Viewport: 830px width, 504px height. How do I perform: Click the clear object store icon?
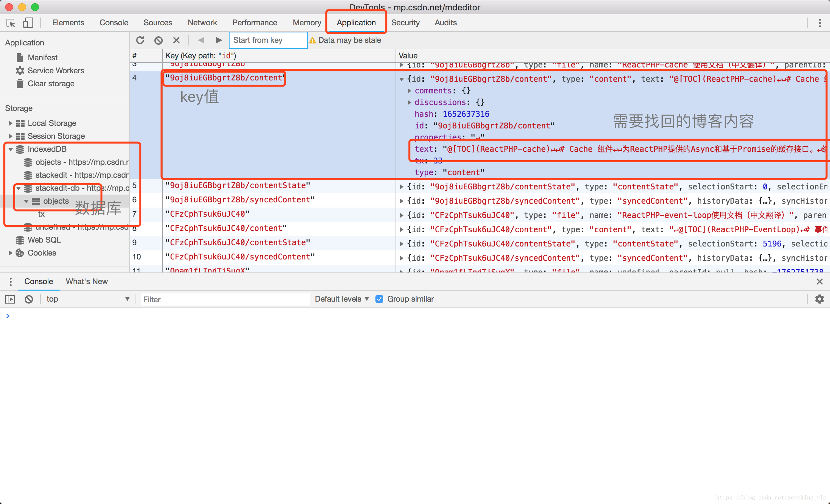pyautogui.click(x=158, y=41)
